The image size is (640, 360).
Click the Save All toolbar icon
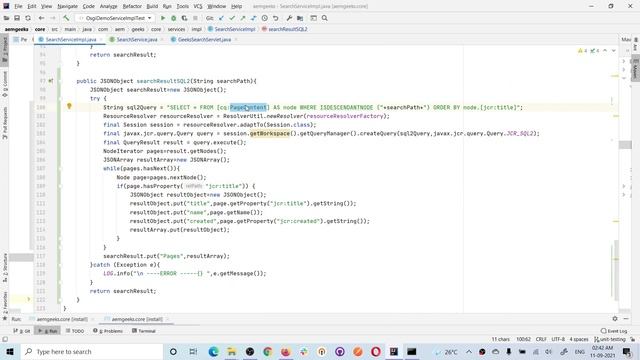[17, 18]
